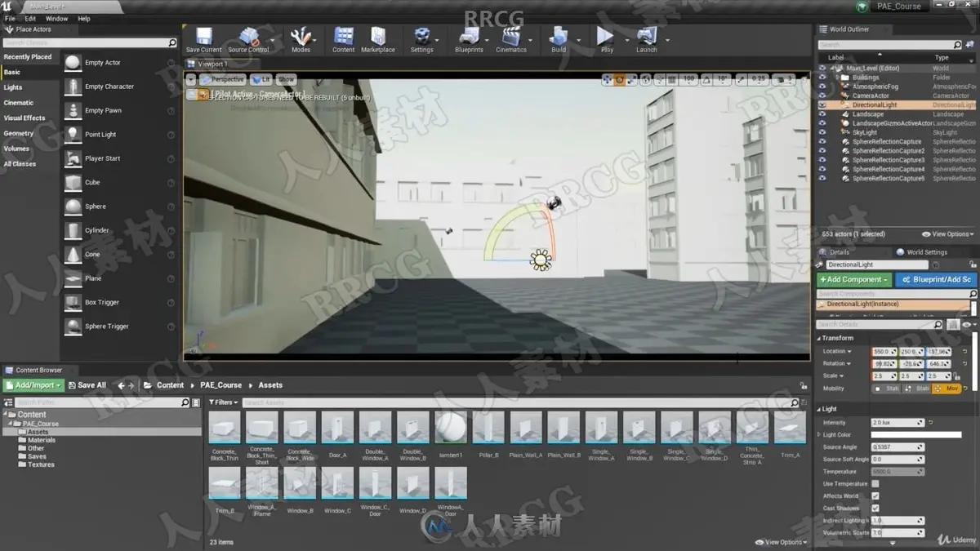Image resolution: width=980 pixels, height=551 pixels.
Task: Expand the Buildings folder in outliner
Action: coord(835,78)
